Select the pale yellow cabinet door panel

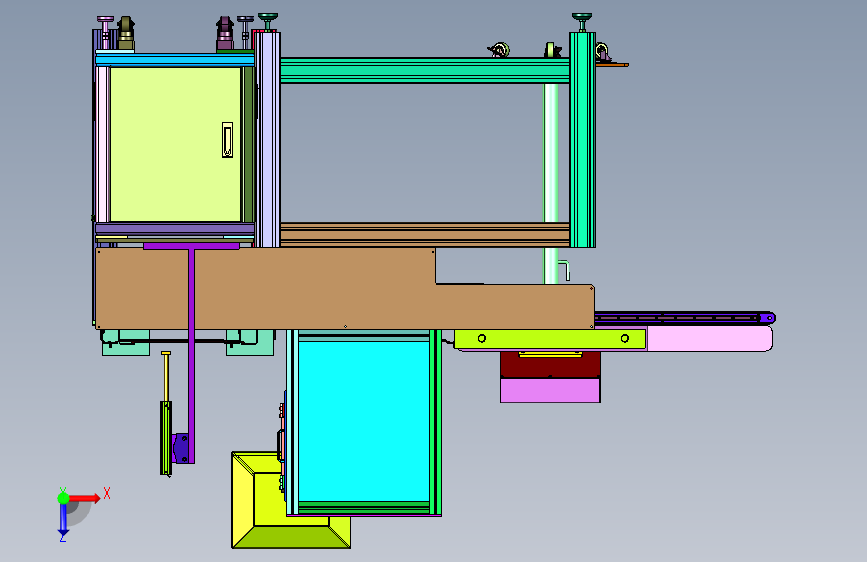[x=175, y=144]
